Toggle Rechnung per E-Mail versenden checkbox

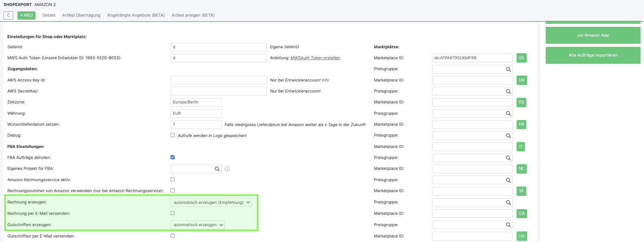click(172, 213)
